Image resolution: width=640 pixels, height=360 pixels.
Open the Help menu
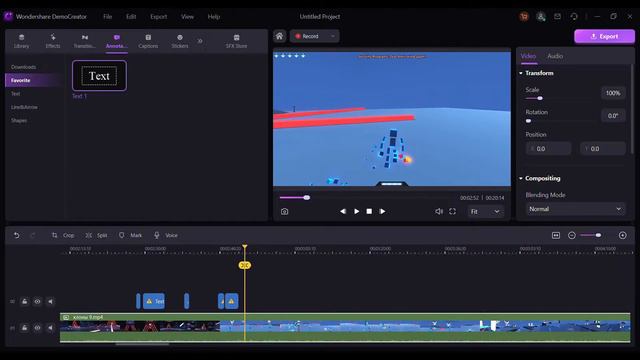tap(214, 17)
